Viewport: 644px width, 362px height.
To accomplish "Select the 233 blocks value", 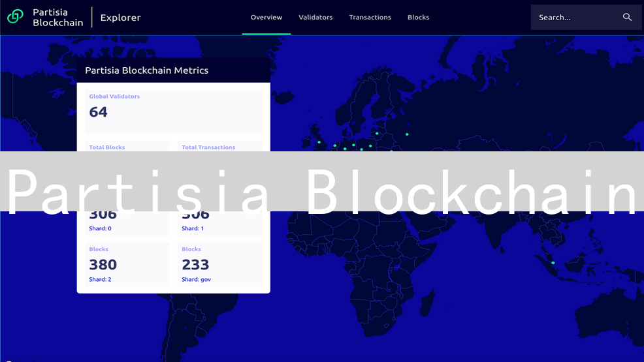I will point(195,264).
